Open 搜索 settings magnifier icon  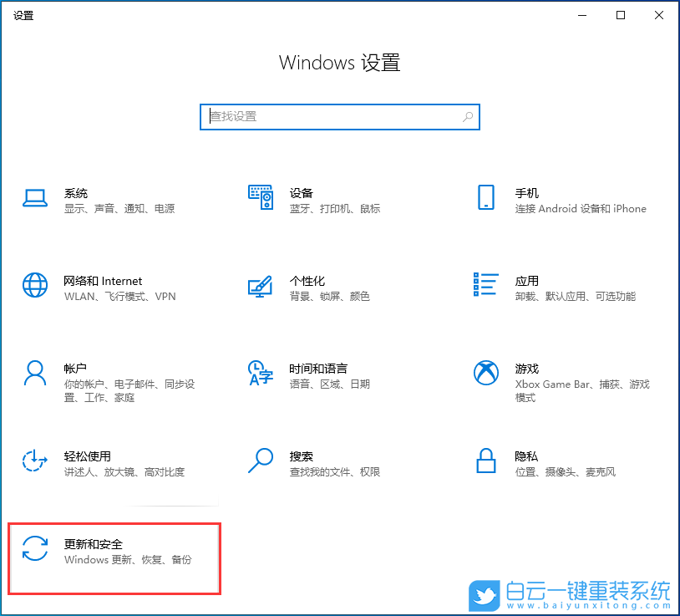261,461
